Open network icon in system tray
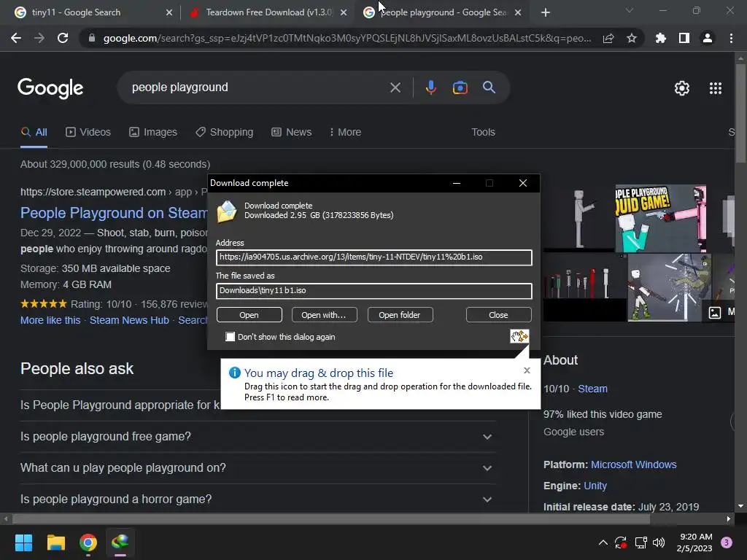This screenshot has width=747, height=560. point(640,542)
